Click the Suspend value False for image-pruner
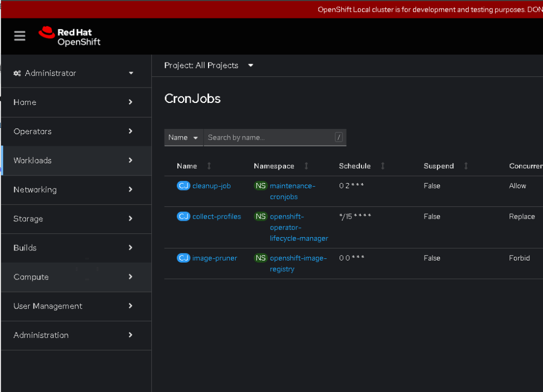 (x=432, y=258)
